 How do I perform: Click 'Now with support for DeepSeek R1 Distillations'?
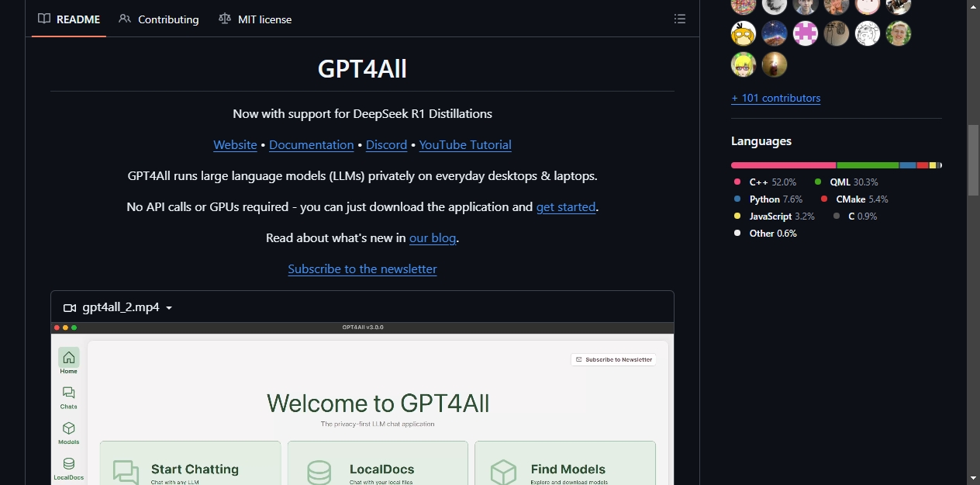click(362, 113)
